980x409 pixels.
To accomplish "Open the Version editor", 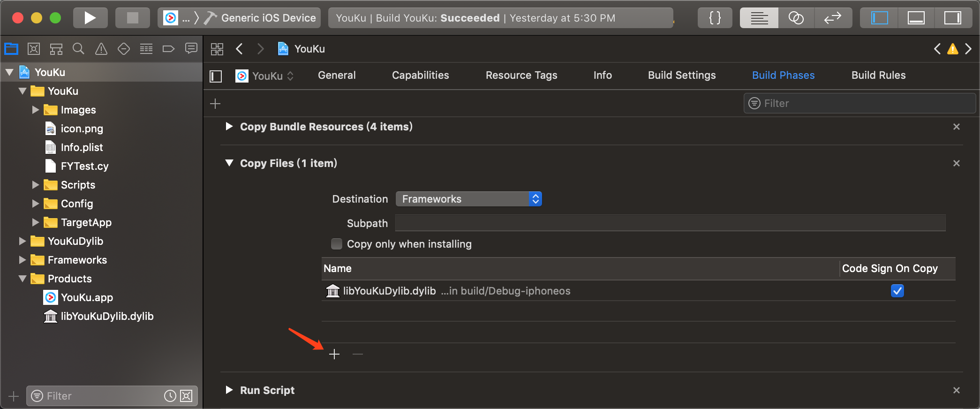I will (832, 18).
